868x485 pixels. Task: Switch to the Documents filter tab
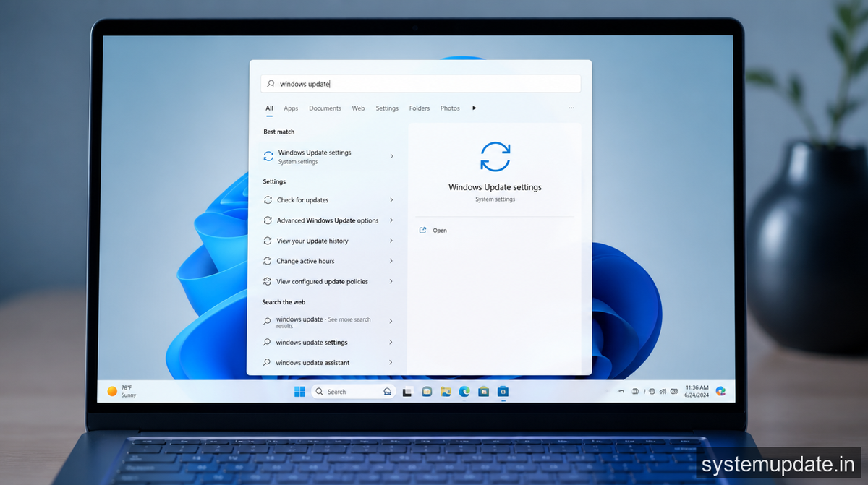coord(325,108)
